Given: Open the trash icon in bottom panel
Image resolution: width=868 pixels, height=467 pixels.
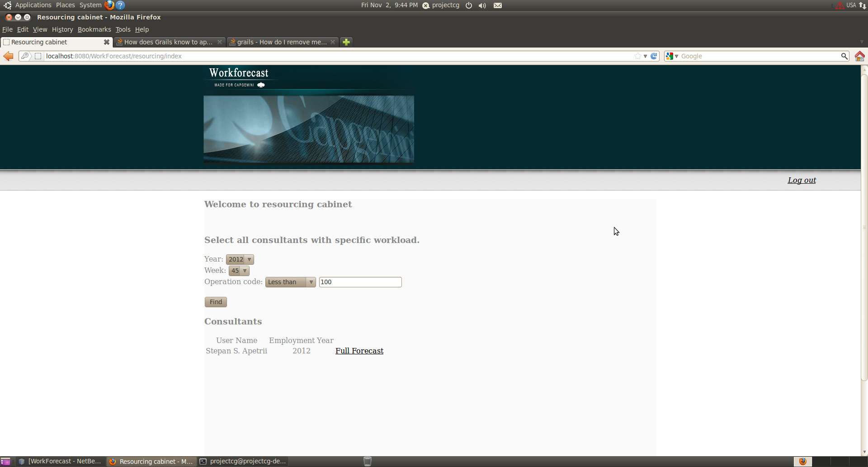Looking at the screenshot, I should [x=368, y=462].
